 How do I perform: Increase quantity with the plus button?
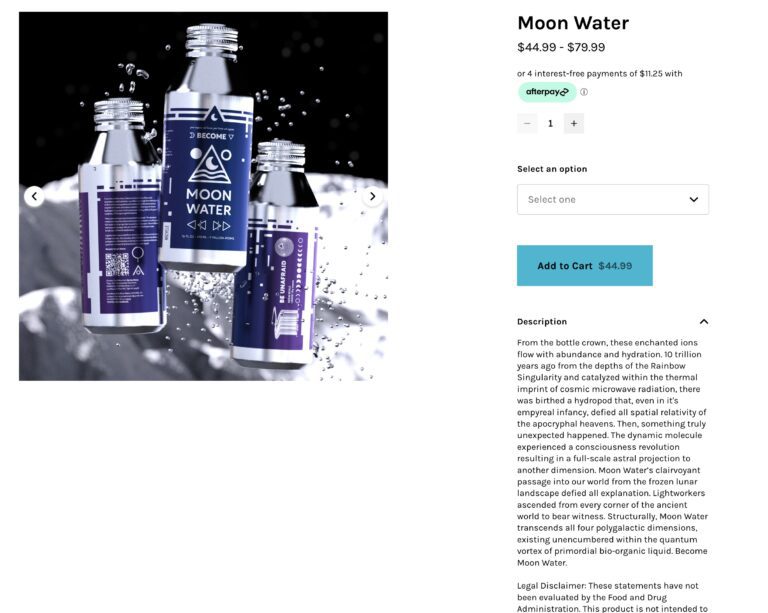(x=574, y=123)
